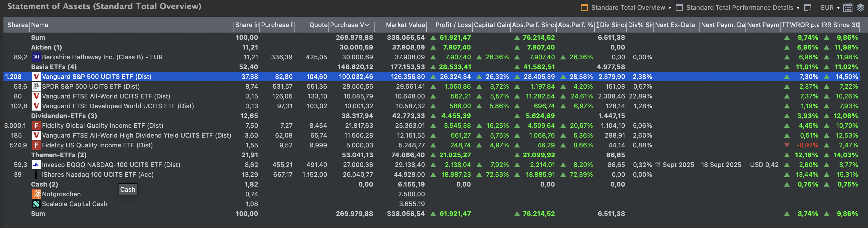Screen dimensions: 868x228
Task: Click the Fidelity US Quality Income logo
Action: [x=36, y=145]
